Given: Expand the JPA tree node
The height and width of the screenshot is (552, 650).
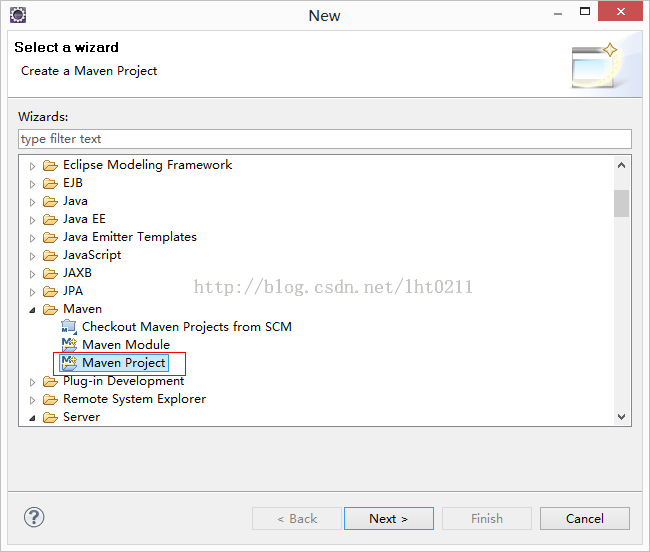Looking at the screenshot, I should tap(32, 292).
